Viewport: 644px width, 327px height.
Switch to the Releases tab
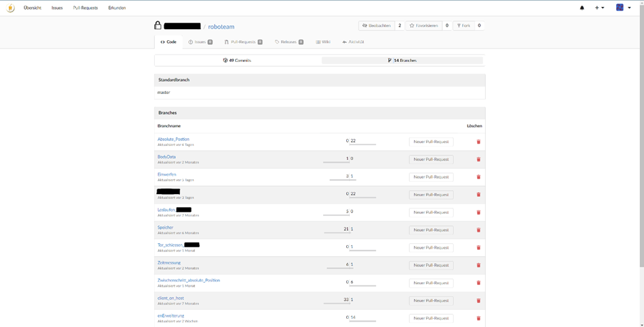point(289,42)
